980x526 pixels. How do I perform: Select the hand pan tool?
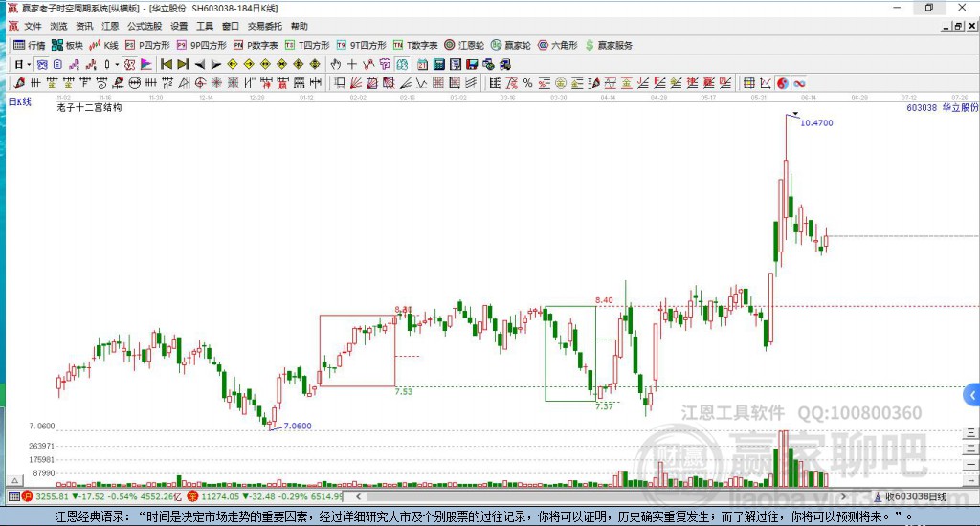tap(336, 64)
